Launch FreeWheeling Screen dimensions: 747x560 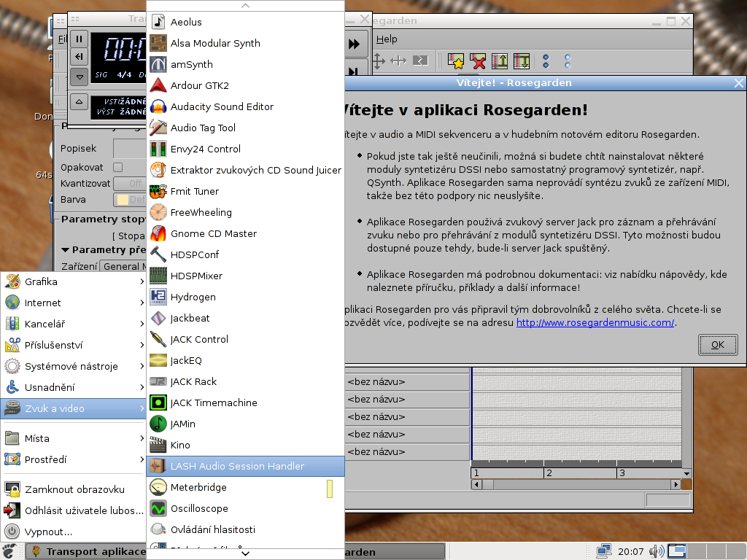(x=245, y=212)
